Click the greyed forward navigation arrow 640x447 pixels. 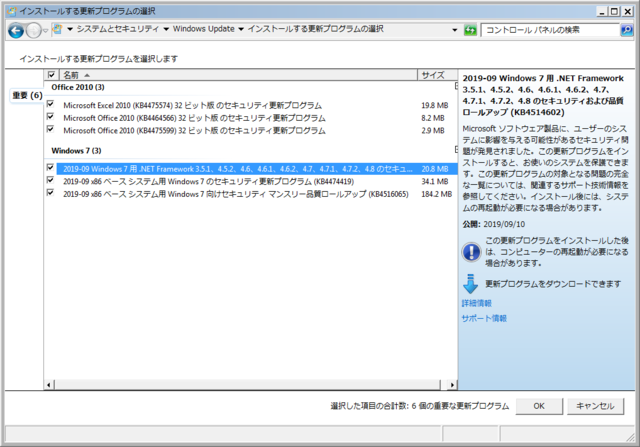point(33,30)
